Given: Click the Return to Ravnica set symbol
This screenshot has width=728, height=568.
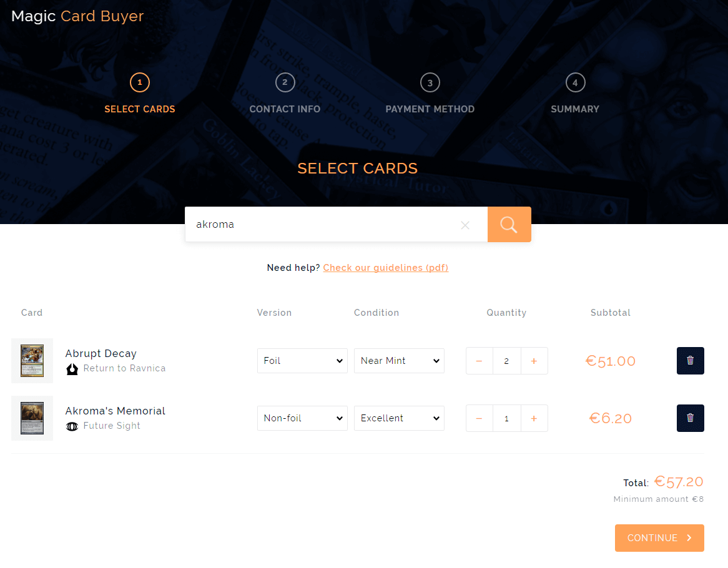Looking at the screenshot, I should point(72,369).
